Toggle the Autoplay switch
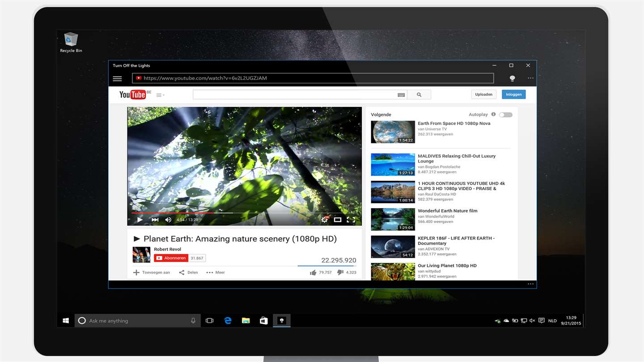644x362 pixels. [x=506, y=115]
